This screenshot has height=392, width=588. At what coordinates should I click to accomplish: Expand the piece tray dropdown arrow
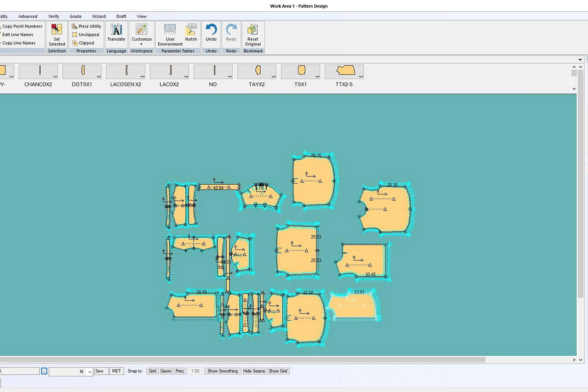(580, 59)
